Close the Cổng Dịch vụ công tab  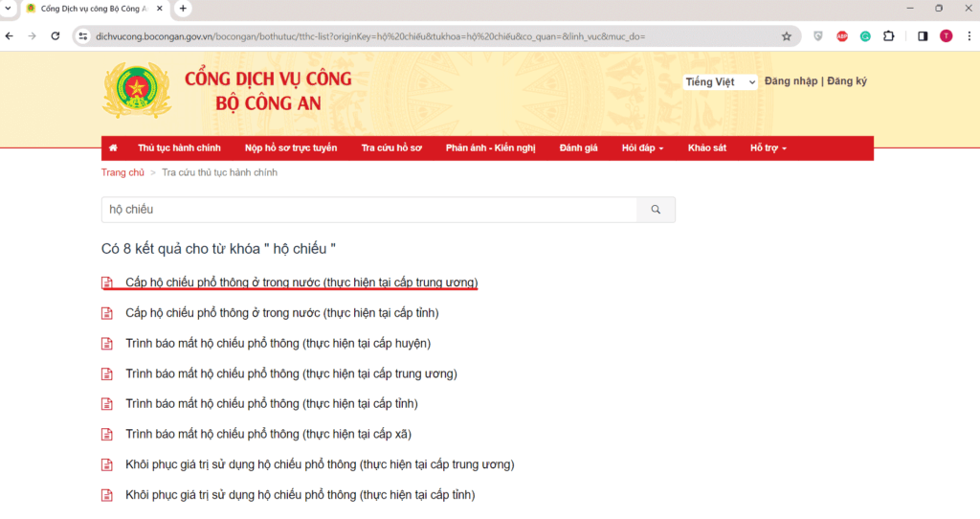click(160, 9)
